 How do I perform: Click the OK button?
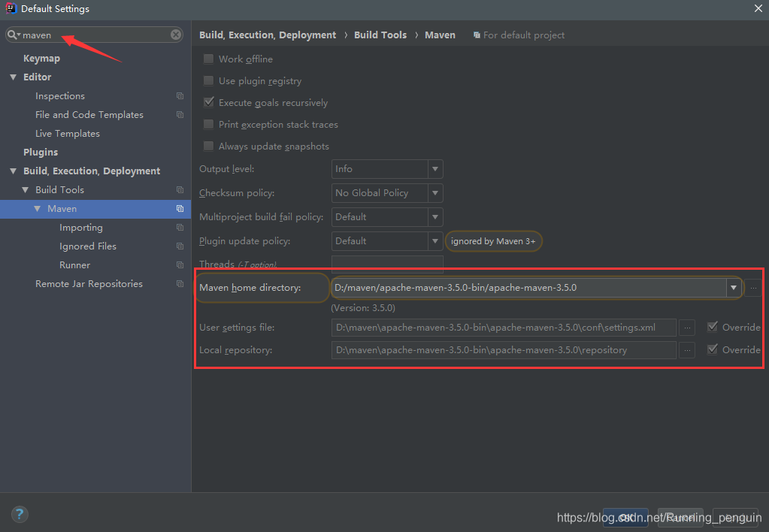tap(625, 517)
